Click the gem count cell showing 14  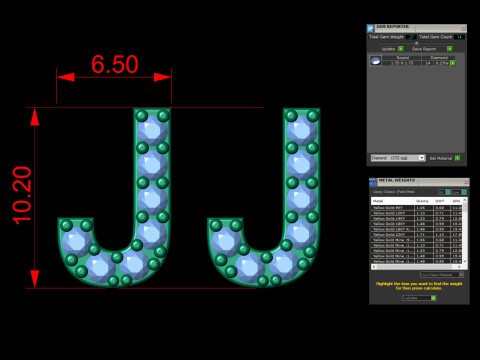tap(428, 63)
